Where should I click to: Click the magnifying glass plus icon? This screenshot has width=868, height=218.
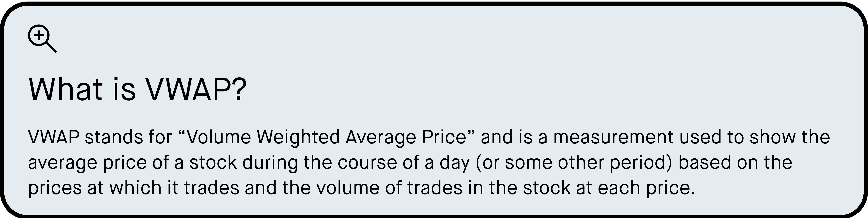click(x=42, y=38)
